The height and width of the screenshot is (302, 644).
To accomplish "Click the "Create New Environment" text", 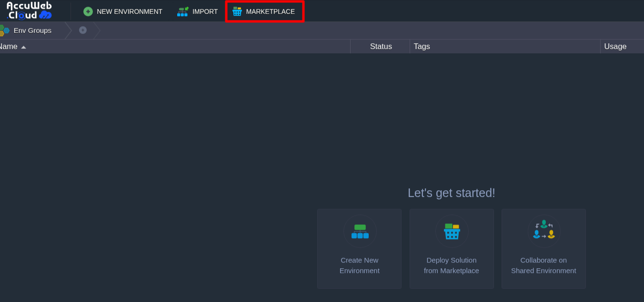I will point(360,265).
